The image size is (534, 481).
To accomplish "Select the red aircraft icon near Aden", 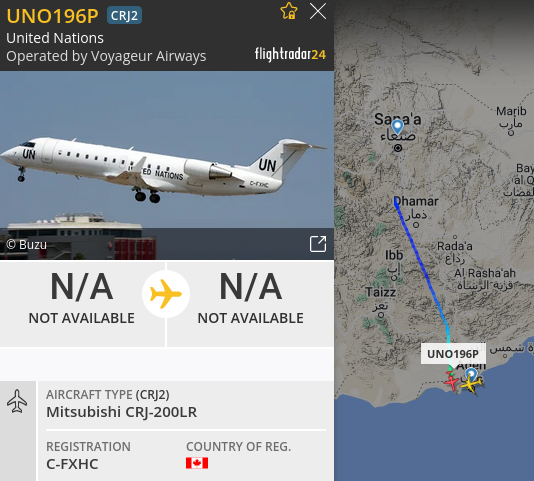I will click(451, 381).
